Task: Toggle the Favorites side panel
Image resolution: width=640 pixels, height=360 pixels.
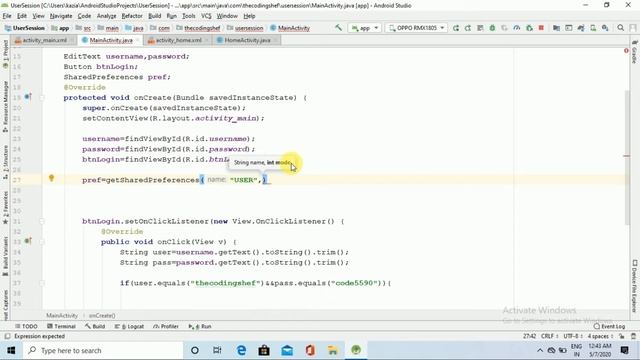Action: click(x=5, y=207)
